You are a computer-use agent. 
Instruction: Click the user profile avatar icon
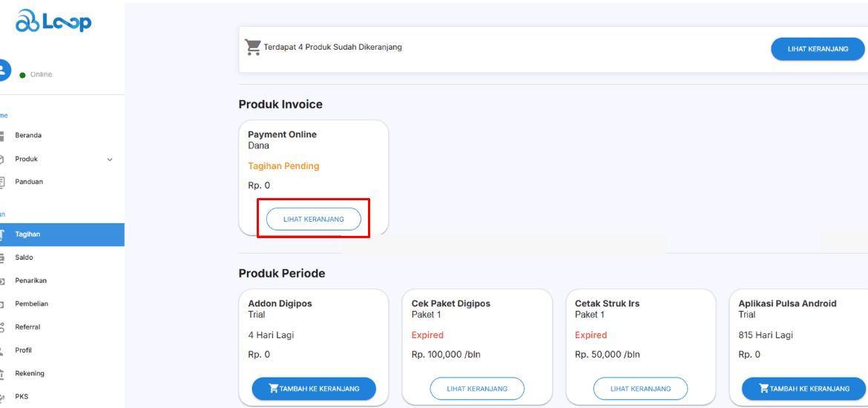point(3,70)
